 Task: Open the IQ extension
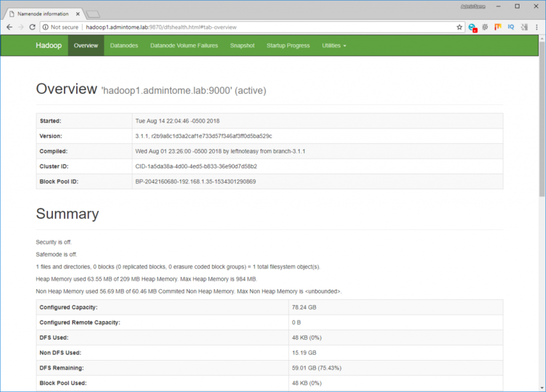pyautogui.click(x=511, y=27)
